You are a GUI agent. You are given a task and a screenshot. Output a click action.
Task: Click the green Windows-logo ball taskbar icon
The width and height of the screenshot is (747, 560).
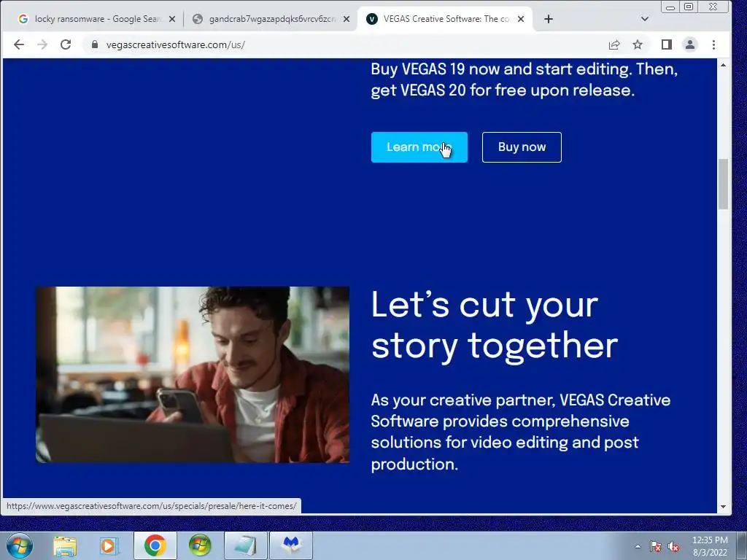pyautogui.click(x=200, y=545)
